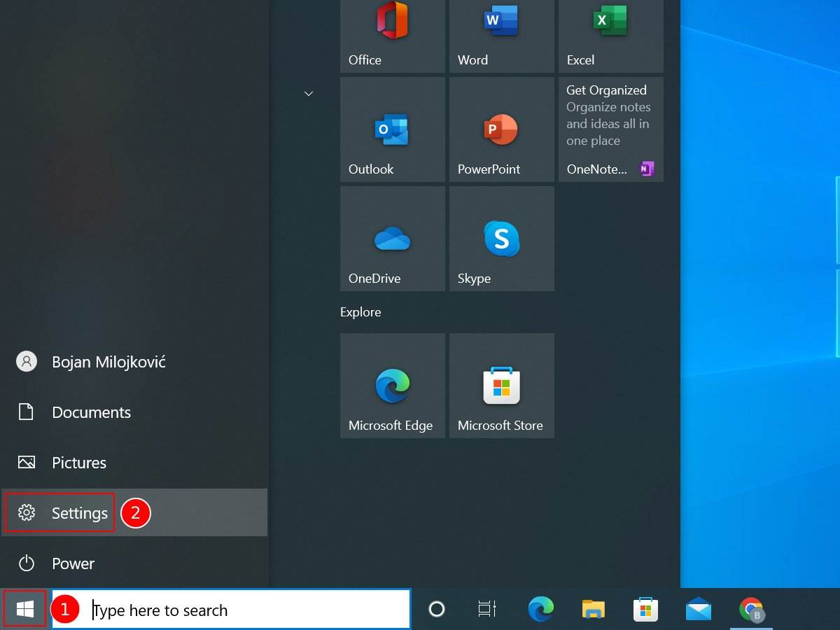840x630 pixels.
Task: Open the Excel tile
Action: pos(610,35)
